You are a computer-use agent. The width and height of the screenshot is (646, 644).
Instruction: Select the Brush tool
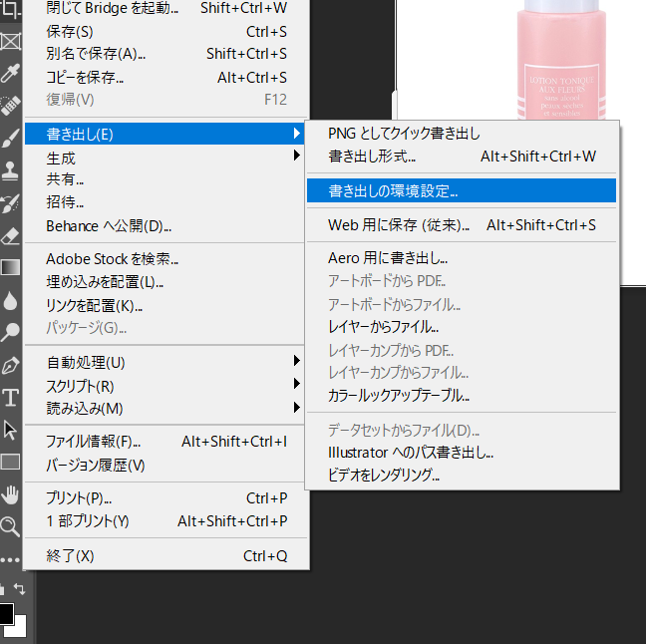[x=10, y=138]
